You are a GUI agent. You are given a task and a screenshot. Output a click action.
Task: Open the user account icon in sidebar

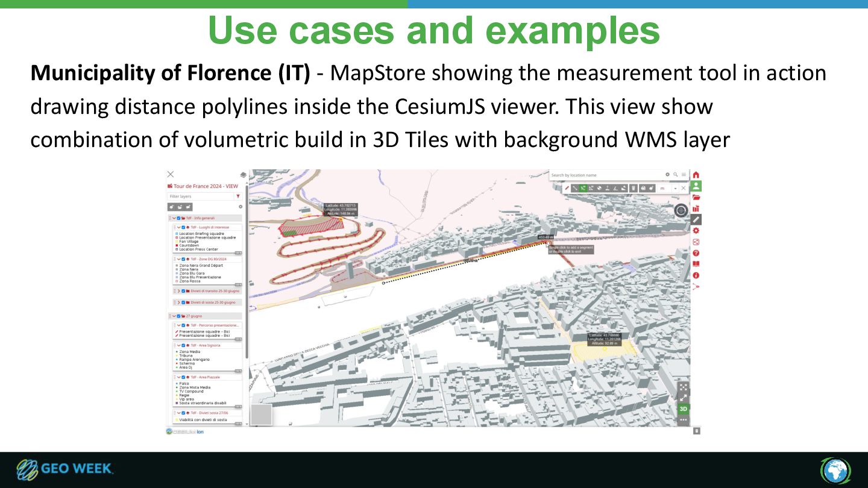pyautogui.click(x=696, y=186)
